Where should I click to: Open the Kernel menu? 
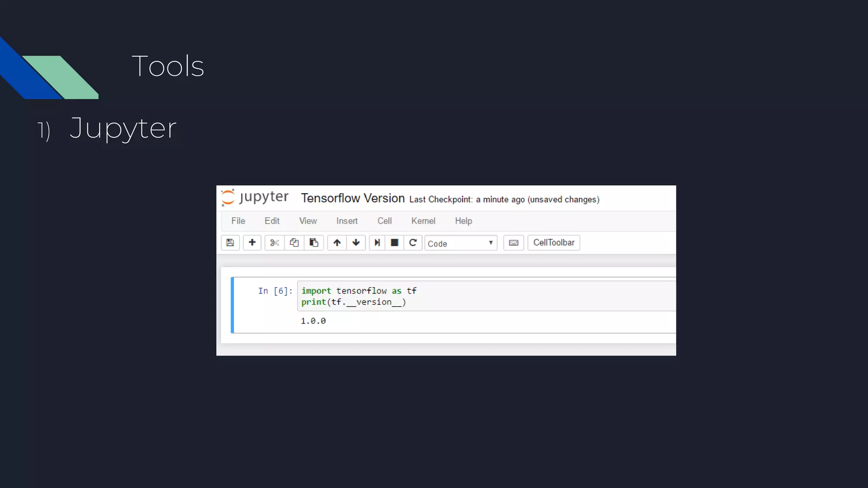[x=423, y=221]
